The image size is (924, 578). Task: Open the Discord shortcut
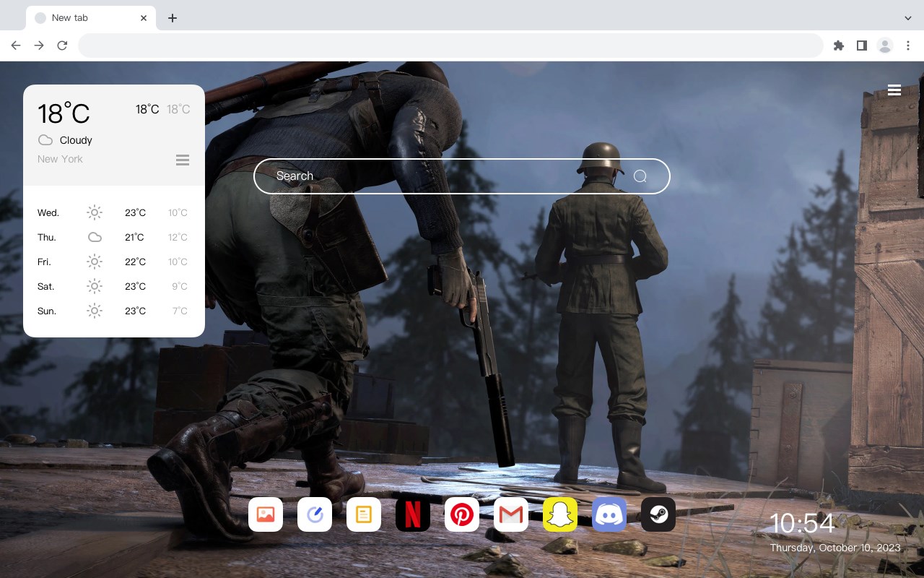click(609, 514)
